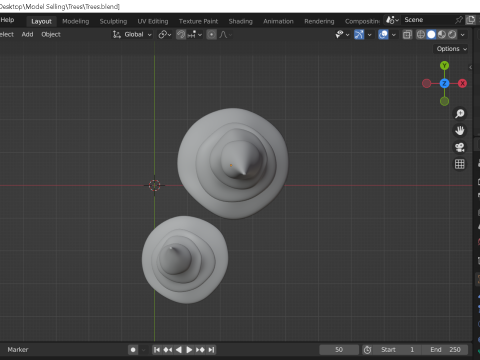
Task: Click the current frame field showing 50
Action: pyautogui.click(x=339, y=350)
